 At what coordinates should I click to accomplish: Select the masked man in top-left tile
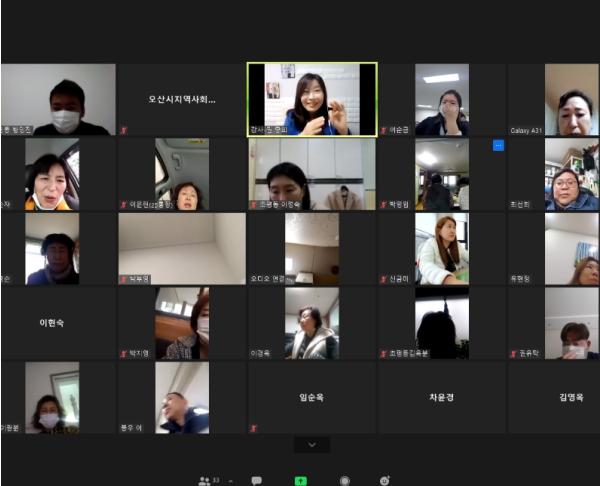click(58, 99)
